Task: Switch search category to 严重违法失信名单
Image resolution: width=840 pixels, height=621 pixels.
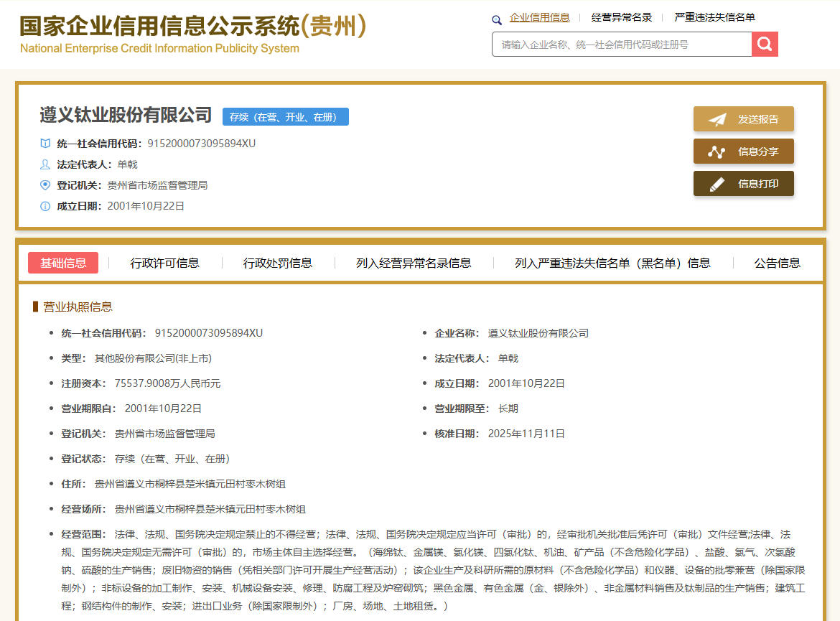Action: coord(714,17)
